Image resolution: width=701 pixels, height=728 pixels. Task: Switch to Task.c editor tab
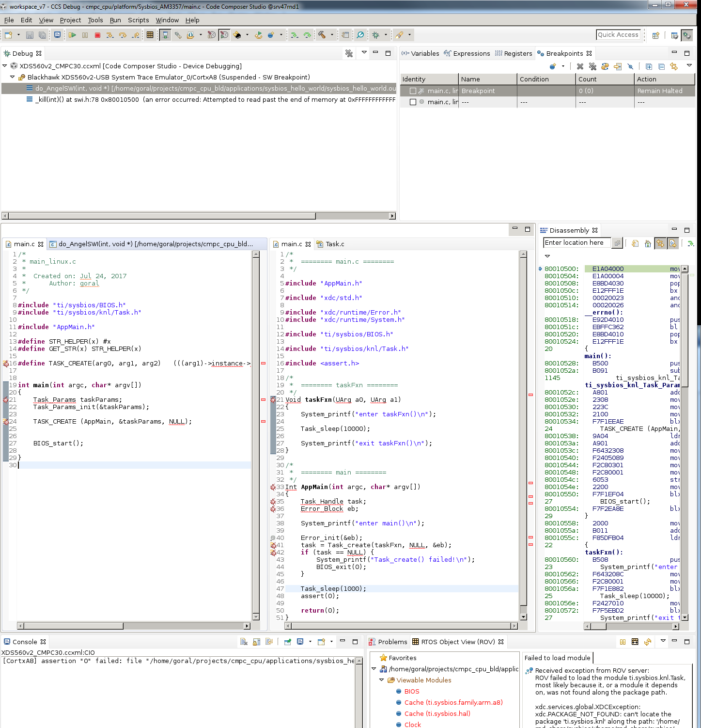(330, 244)
